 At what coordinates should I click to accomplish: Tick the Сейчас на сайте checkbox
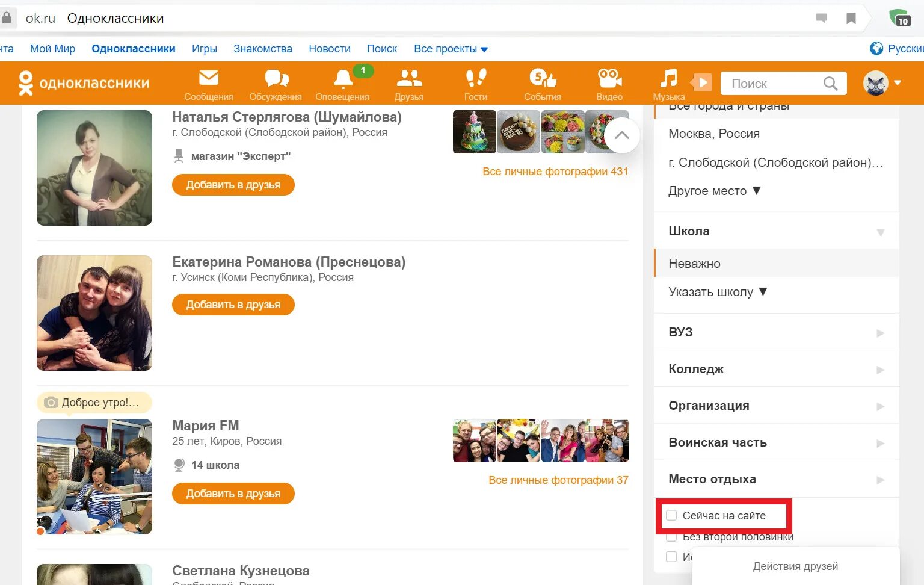[x=671, y=515]
